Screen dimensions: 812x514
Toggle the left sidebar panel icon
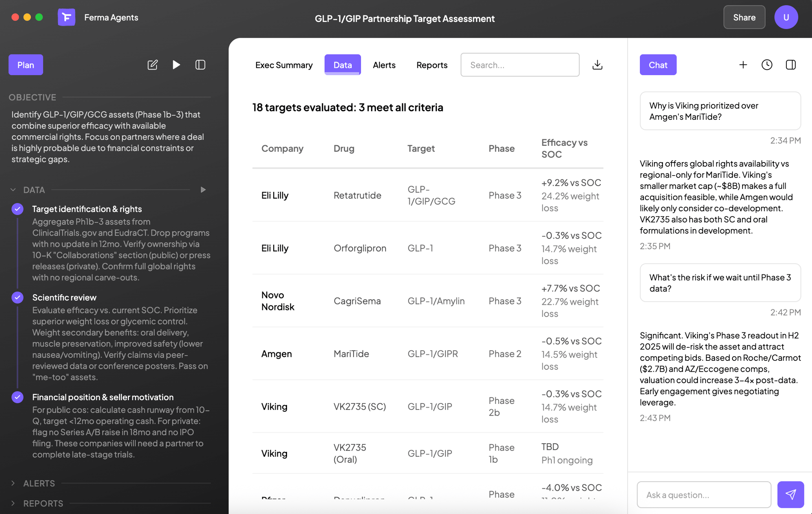click(x=201, y=65)
